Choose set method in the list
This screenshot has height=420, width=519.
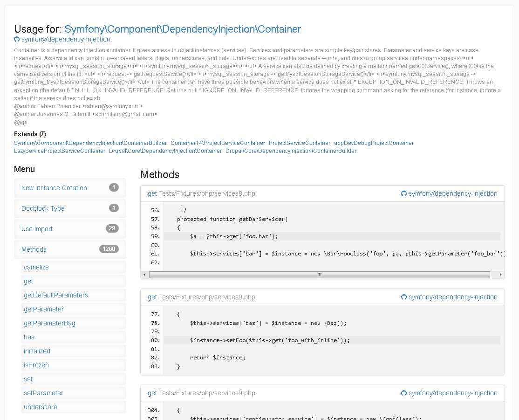(x=74, y=379)
